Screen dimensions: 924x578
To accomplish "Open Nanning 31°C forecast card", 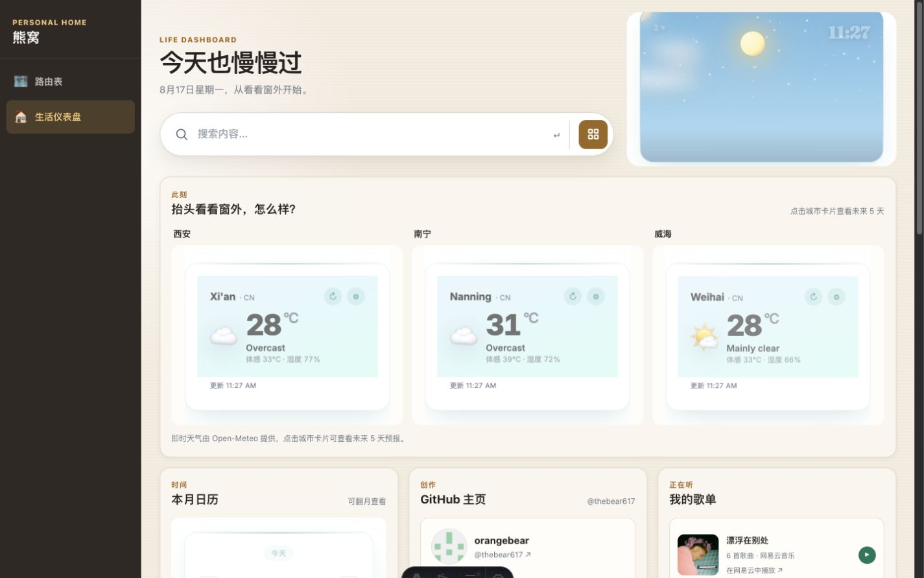I will coord(527,336).
